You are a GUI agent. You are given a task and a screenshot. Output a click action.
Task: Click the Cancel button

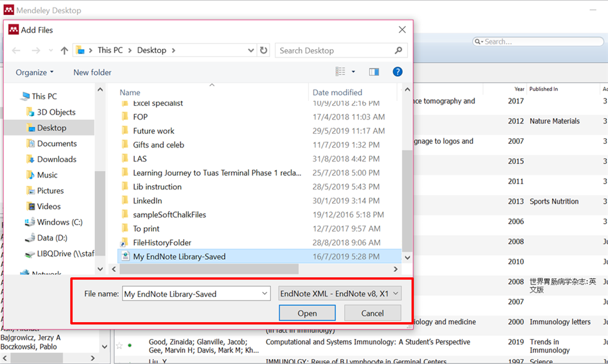(x=372, y=313)
